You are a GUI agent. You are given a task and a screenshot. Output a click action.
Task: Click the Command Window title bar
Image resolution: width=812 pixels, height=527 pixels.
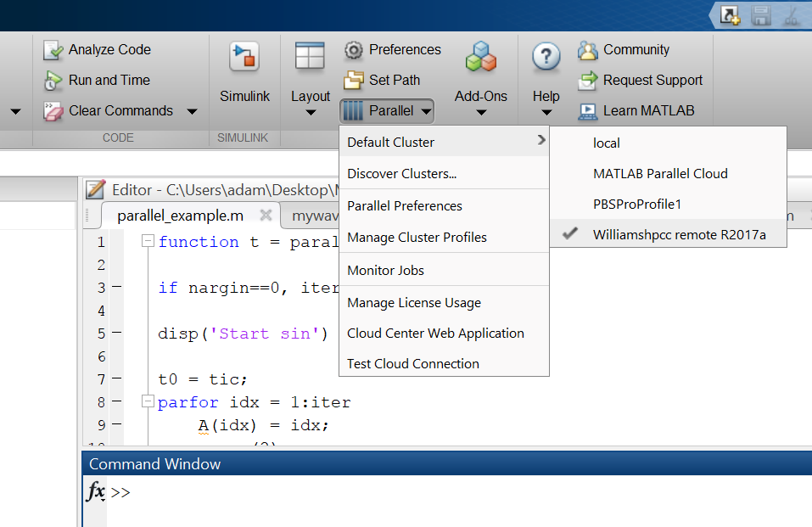pos(447,463)
